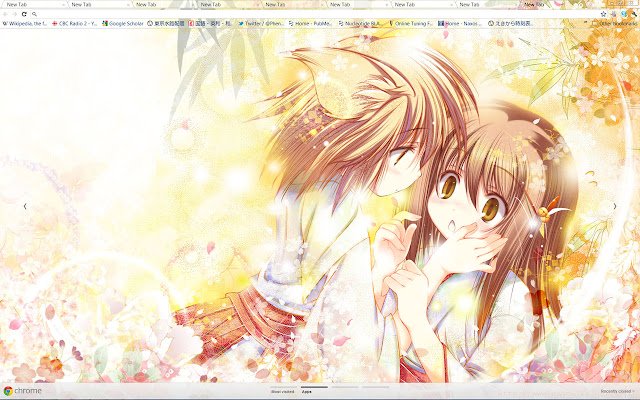Image resolution: width=640 pixels, height=400 pixels.
Task: Open the Google Scholar bookmark
Action: coord(123,24)
